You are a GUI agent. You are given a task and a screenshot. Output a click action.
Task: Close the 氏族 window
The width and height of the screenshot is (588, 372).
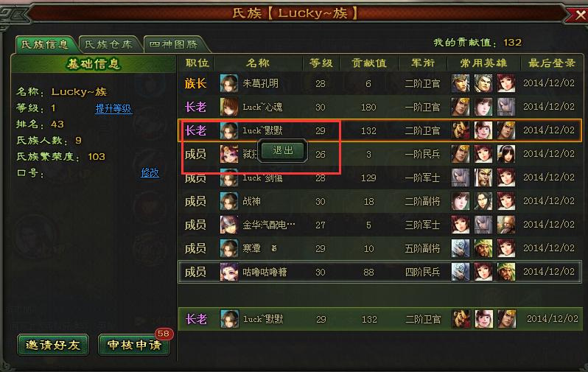click(580, 15)
